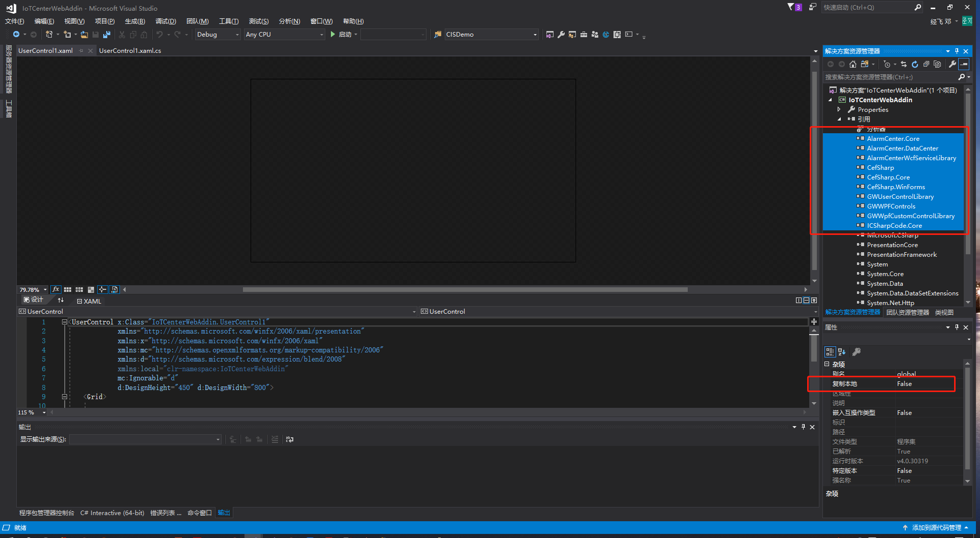Click 添加到源代码管理 in status bar
980x538 pixels.
coord(936,527)
